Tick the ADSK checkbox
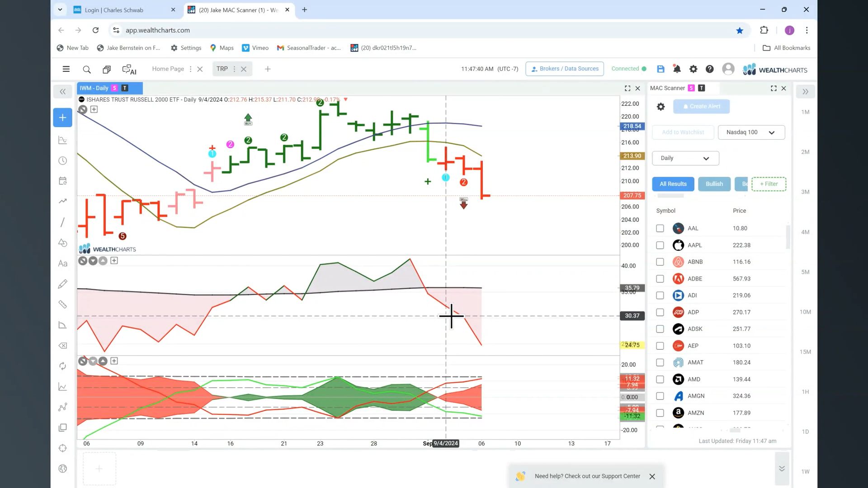868x488 pixels. click(x=660, y=329)
